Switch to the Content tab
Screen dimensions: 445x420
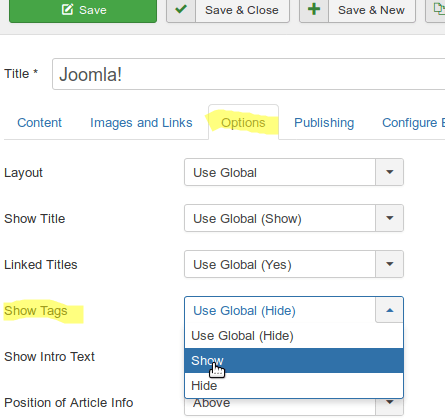tap(39, 123)
